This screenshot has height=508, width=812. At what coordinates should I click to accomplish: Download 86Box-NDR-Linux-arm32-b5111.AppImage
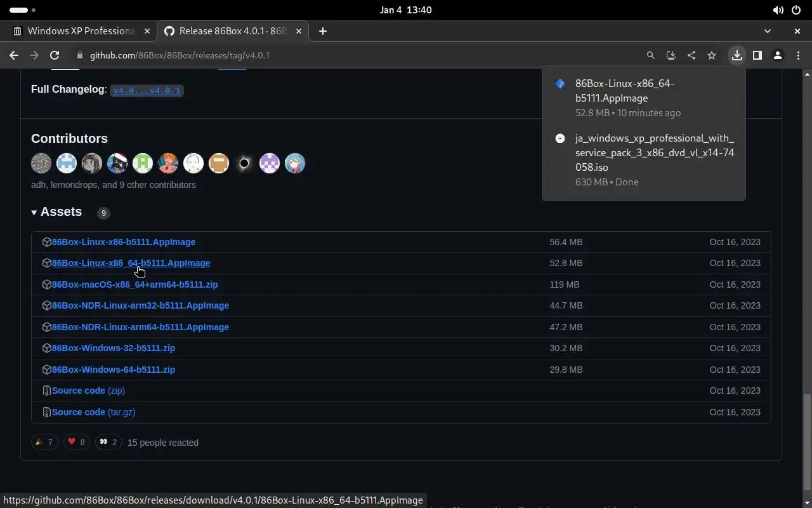point(140,305)
